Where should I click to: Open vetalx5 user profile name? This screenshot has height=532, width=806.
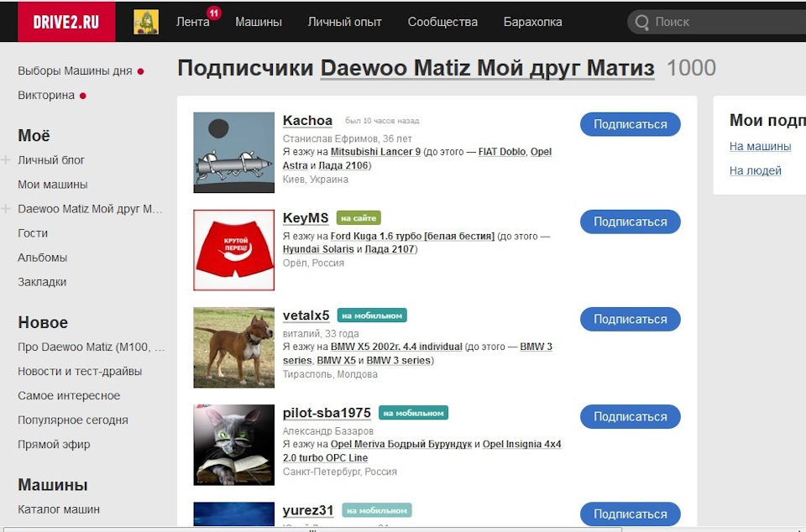click(306, 316)
